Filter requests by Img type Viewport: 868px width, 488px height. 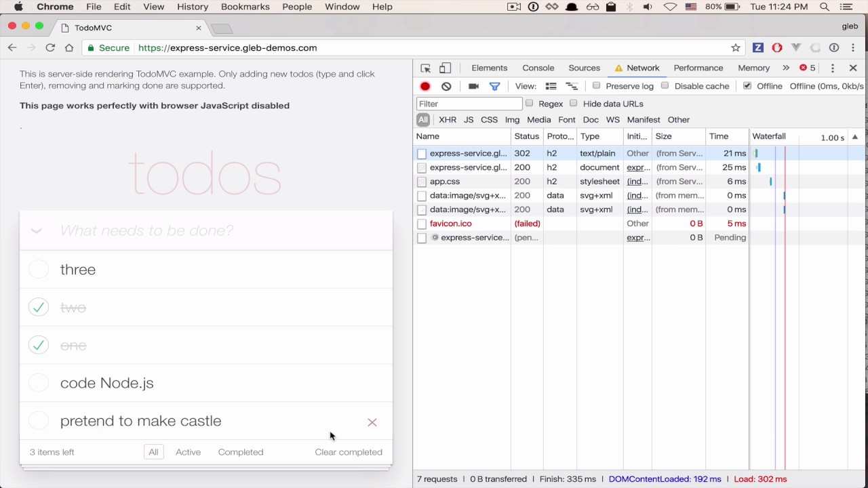[512, 120]
